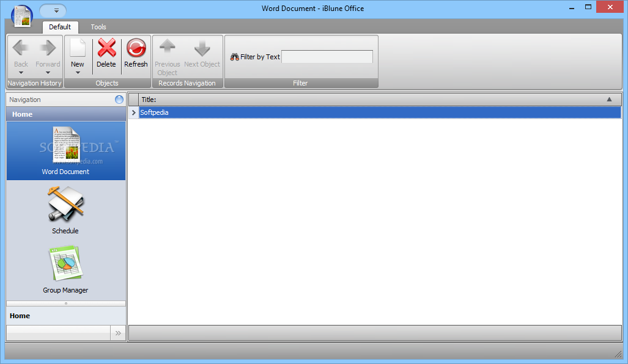Click the binoculars Filter by Text icon
Viewport: 628px width, 364px height.
click(235, 57)
